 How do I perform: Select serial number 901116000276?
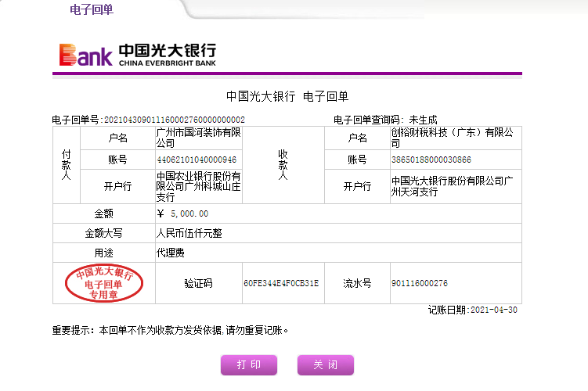pos(420,283)
